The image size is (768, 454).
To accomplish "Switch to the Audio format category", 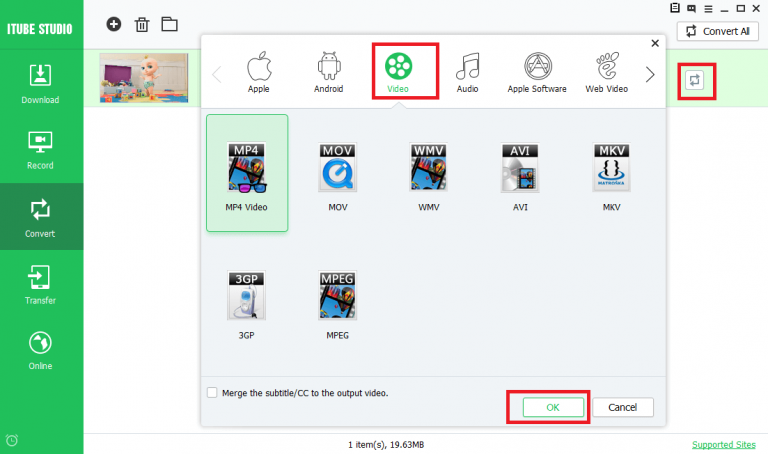I will coord(467,72).
